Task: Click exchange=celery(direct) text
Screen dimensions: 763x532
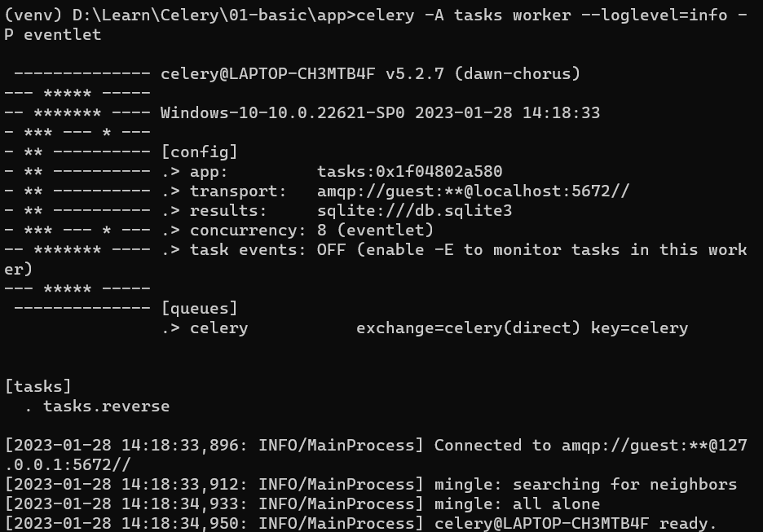Action: point(468,328)
